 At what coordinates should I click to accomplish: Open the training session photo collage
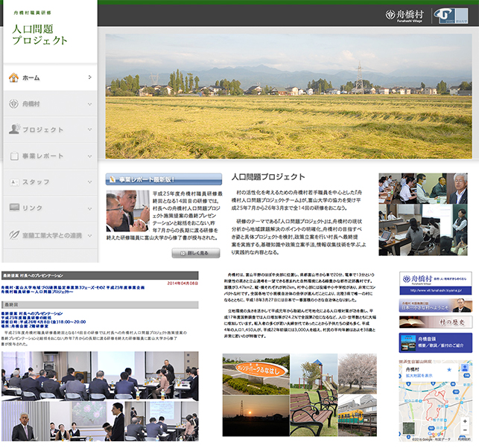coord(423,214)
